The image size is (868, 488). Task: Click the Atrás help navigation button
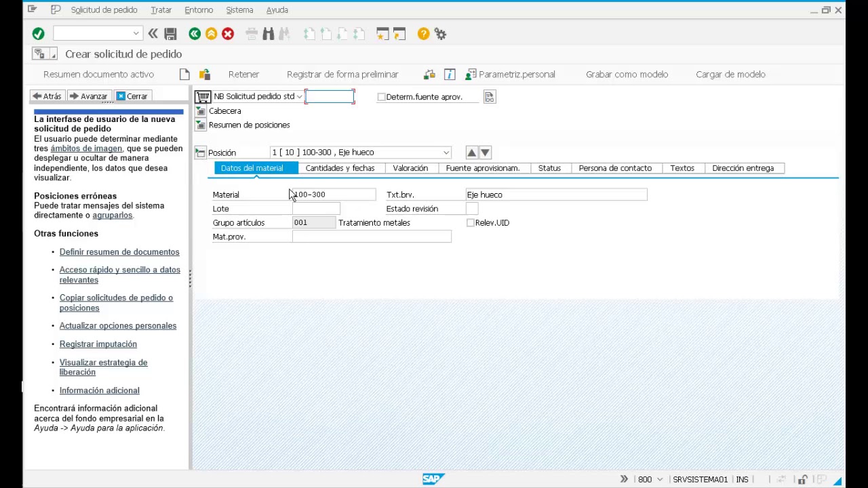point(47,96)
